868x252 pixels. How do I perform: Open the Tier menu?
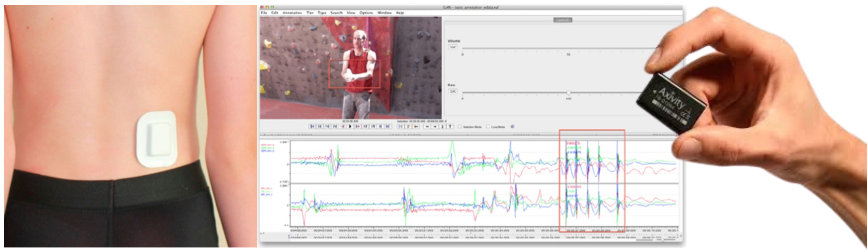tap(310, 13)
